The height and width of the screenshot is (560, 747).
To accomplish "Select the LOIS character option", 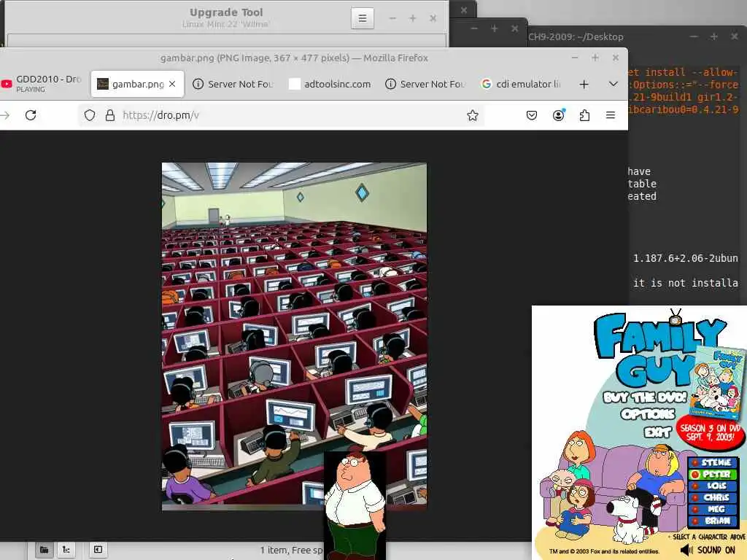I will click(713, 486).
